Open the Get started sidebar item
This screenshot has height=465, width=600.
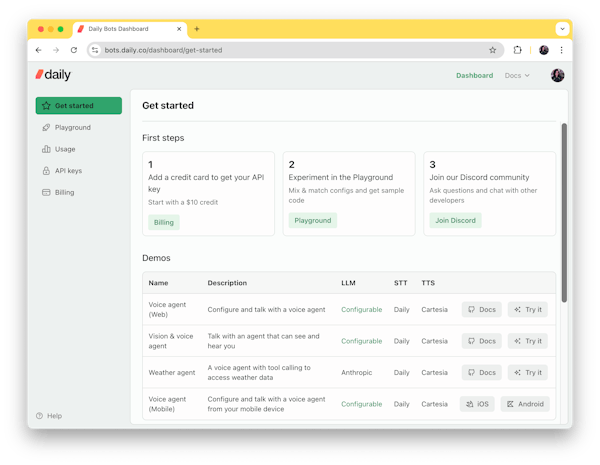pos(78,106)
